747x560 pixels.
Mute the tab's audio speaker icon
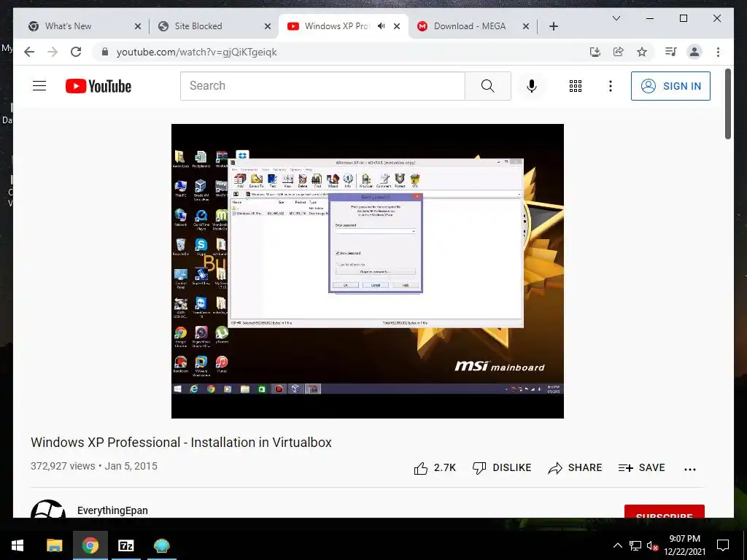[381, 26]
